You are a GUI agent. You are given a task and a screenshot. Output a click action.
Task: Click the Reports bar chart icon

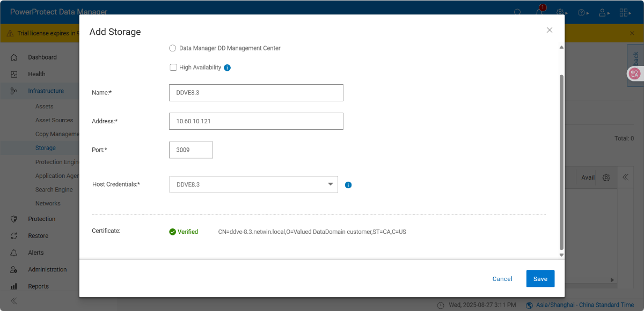point(14,286)
